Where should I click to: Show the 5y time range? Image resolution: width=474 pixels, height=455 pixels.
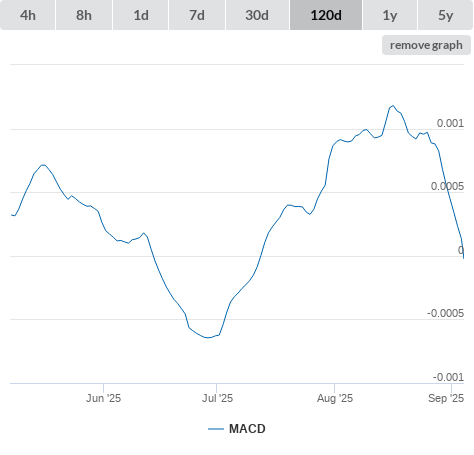(x=445, y=15)
